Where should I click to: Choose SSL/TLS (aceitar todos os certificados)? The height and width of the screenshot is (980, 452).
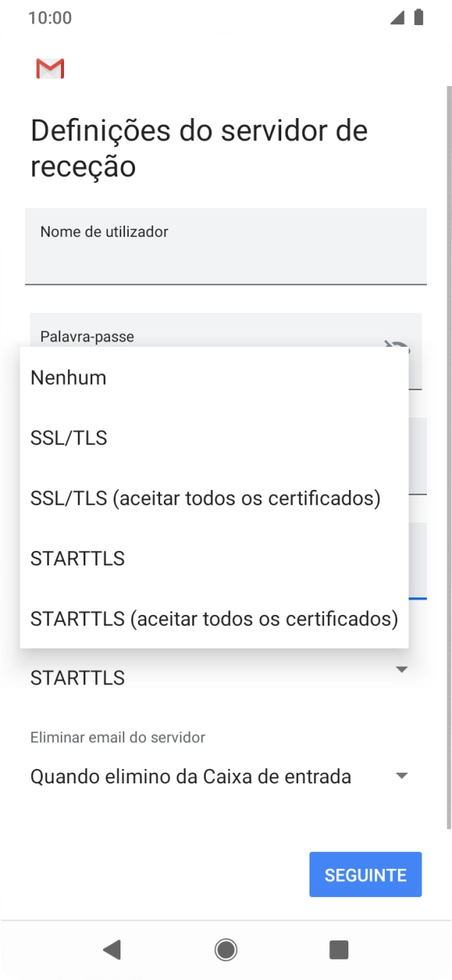pos(204,498)
